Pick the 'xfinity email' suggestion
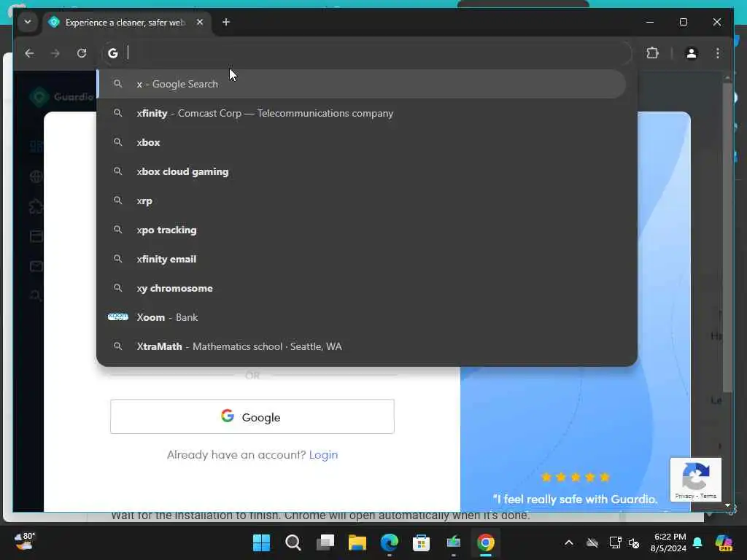The image size is (747, 560). tap(362, 259)
